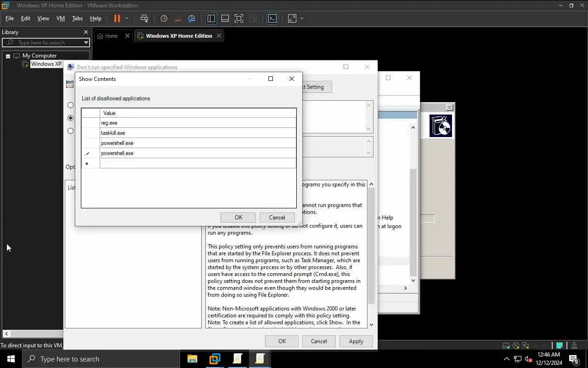Screen dimensions: 588x368
Task: Open the VM menu
Action: click(x=60, y=18)
